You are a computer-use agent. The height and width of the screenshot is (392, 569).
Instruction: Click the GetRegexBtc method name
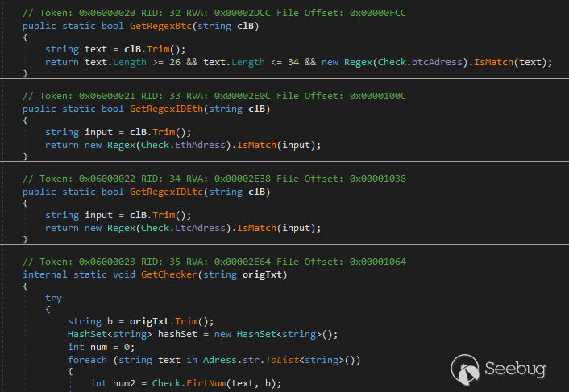click(x=160, y=26)
